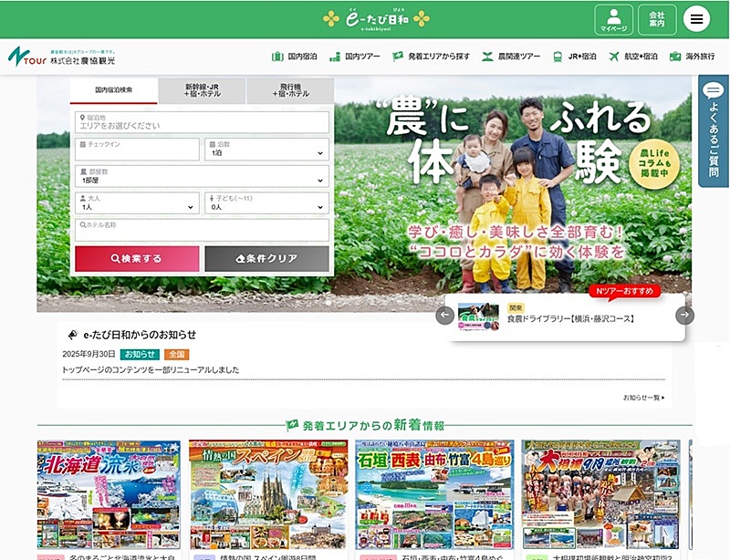Click the 会社案内 button
The image size is (730, 560).
[x=656, y=19]
